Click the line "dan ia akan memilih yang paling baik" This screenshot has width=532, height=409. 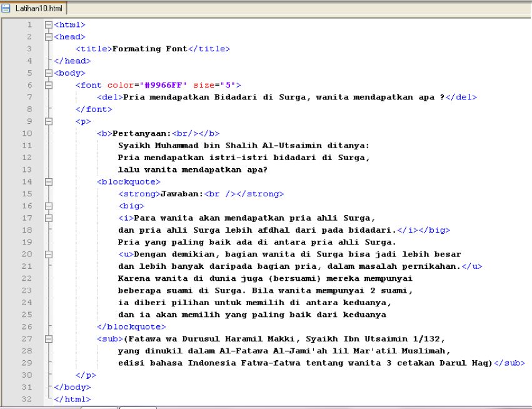tap(252, 315)
